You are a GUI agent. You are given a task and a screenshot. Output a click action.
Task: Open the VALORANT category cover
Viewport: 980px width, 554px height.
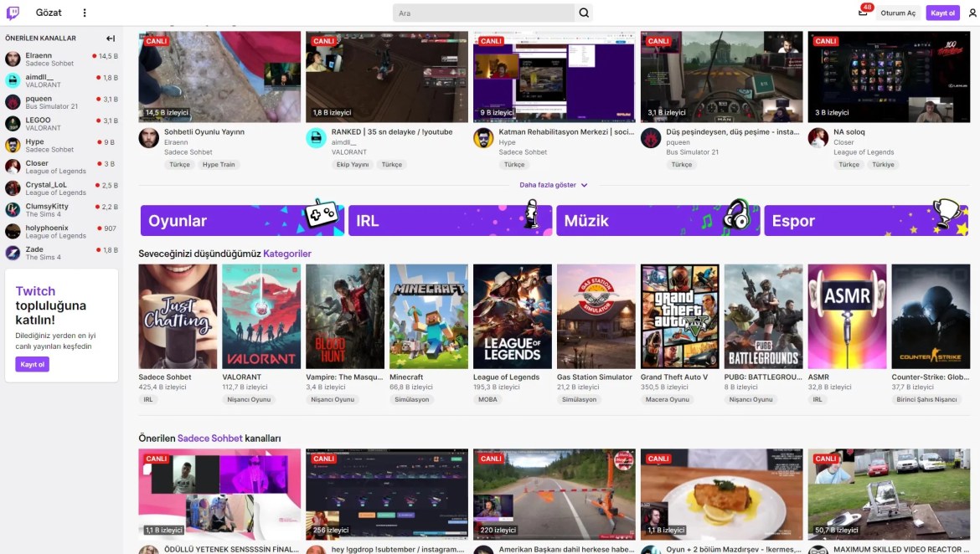tap(261, 316)
